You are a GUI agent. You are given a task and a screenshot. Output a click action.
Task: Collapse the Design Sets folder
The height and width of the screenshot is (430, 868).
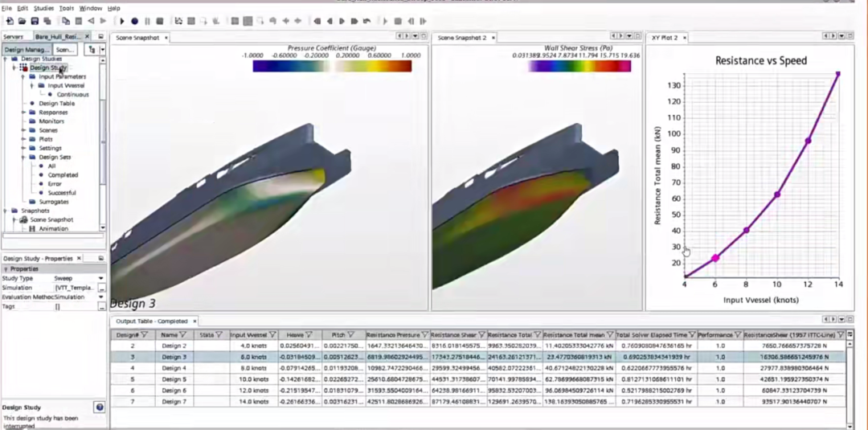point(23,158)
